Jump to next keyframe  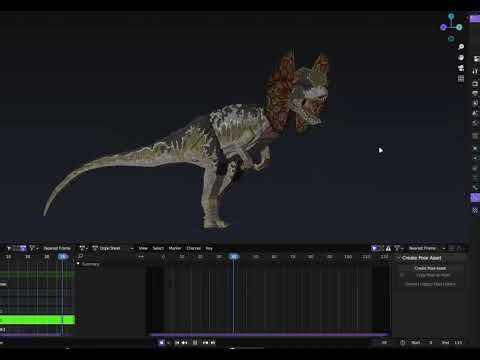[205, 342]
